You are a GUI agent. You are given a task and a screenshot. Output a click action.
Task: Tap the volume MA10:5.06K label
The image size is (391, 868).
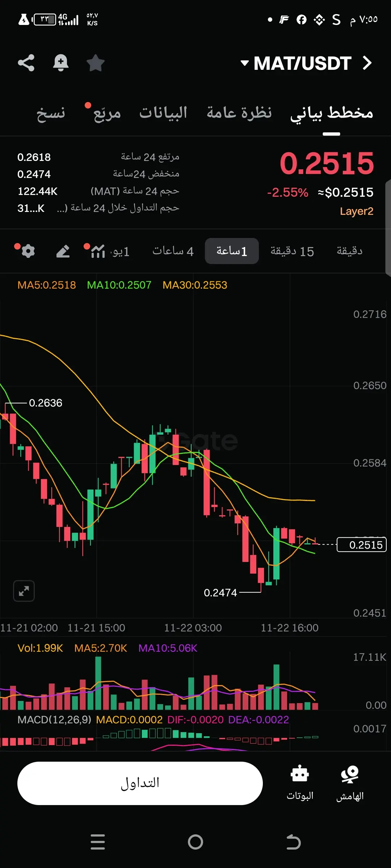point(168,648)
